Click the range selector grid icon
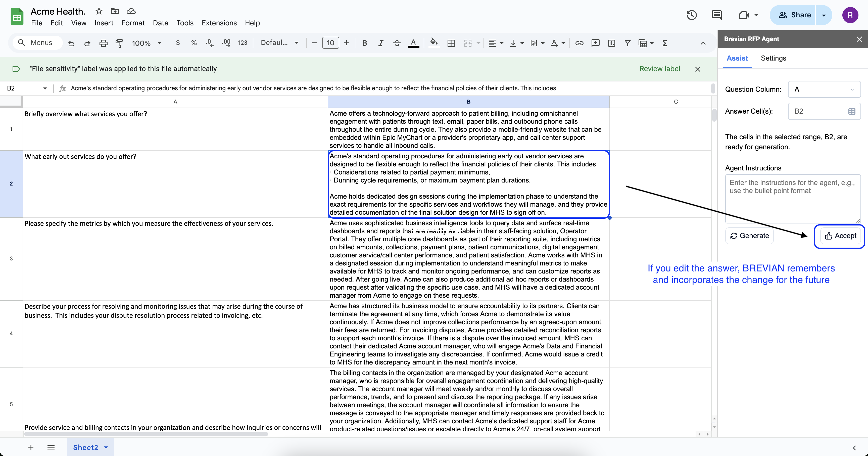This screenshot has width=868, height=456. 851,111
